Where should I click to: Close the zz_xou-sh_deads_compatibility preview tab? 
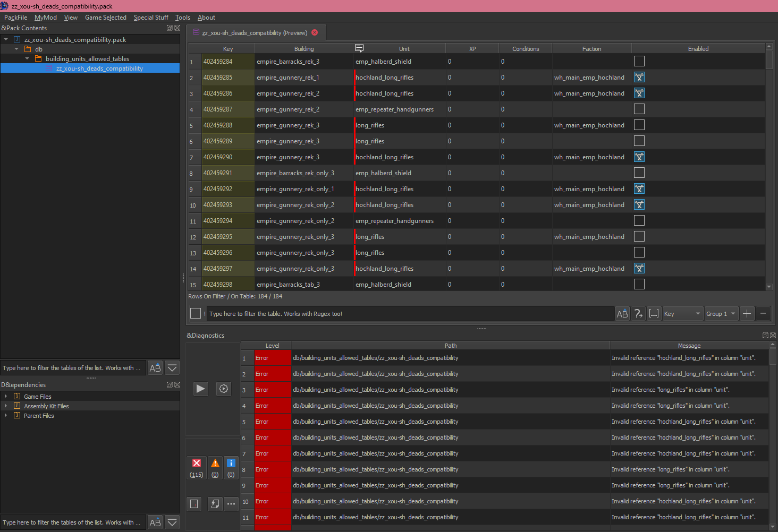coord(315,32)
